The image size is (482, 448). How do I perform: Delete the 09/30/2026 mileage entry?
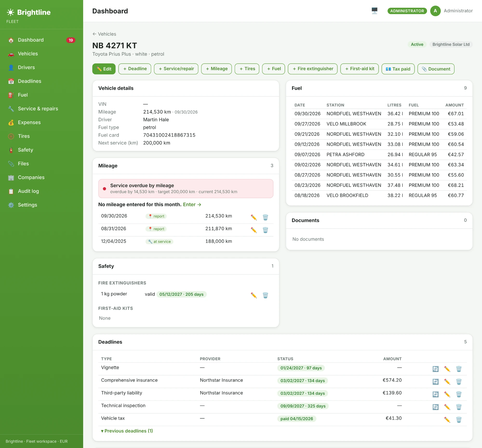(265, 217)
